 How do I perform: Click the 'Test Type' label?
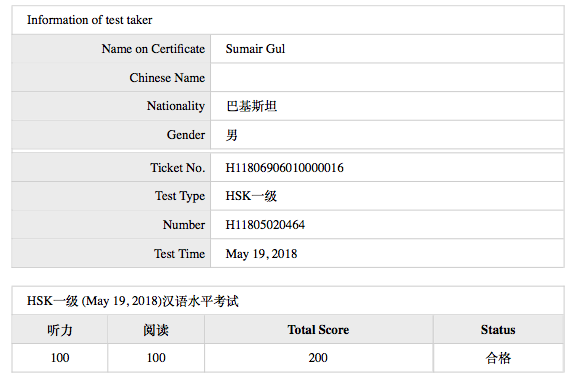point(180,196)
